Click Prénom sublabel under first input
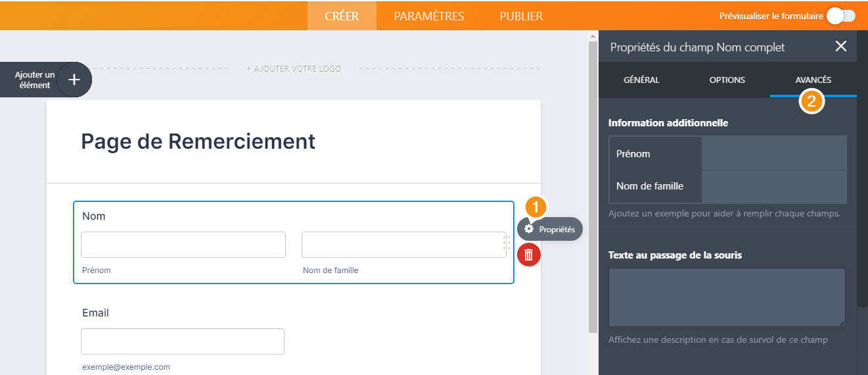The height and width of the screenshot is (375, 868). 97,270
